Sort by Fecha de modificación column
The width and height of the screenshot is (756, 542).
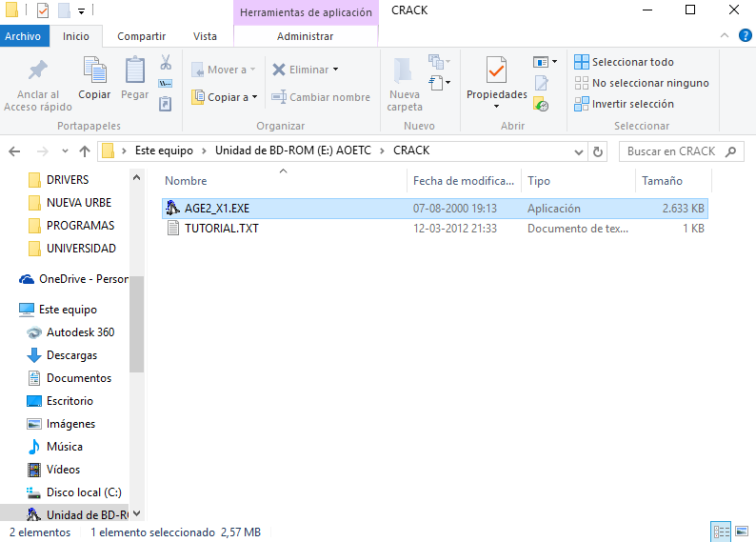[464, 181]
